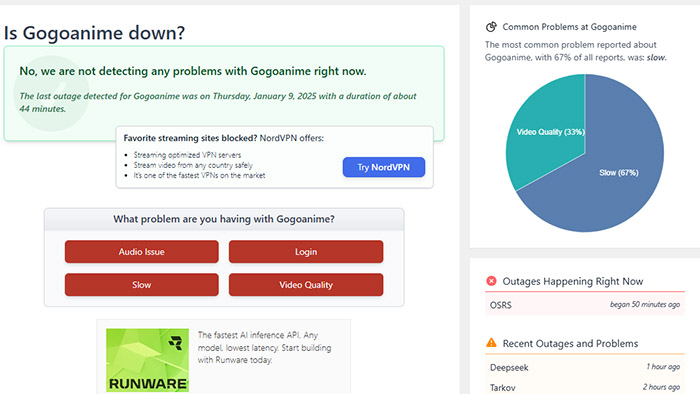Click 'What problem are you having' heading
The image size is (700, 394).
[224, 219]
